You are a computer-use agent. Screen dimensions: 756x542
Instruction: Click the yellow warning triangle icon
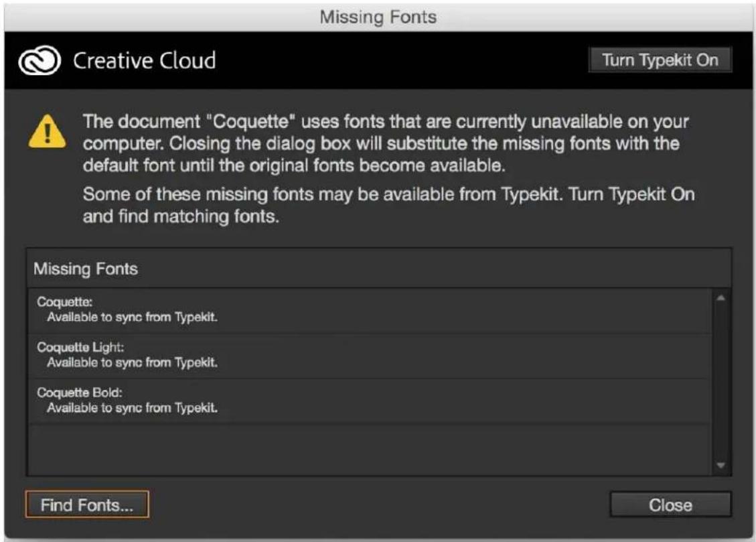[48, 131]
